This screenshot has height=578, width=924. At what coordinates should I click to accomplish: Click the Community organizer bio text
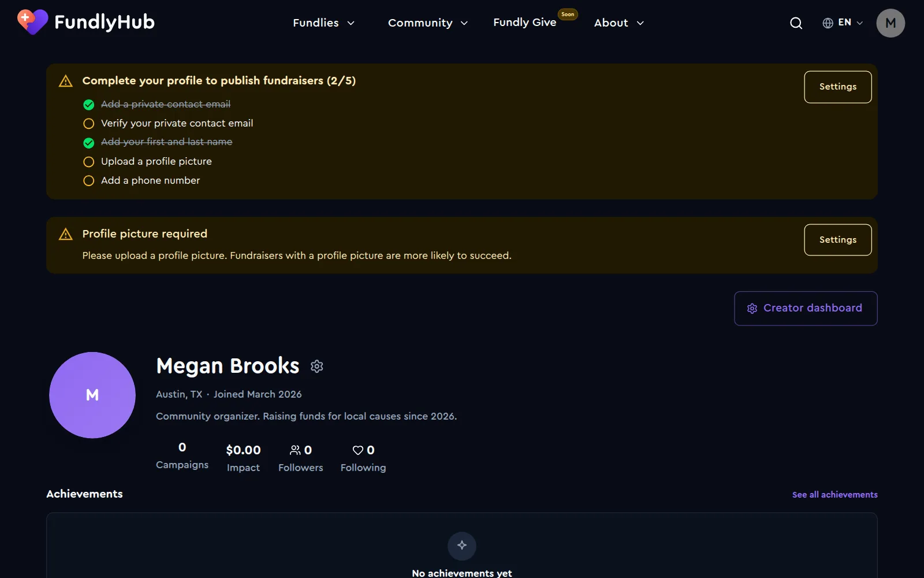pos(307,416)
